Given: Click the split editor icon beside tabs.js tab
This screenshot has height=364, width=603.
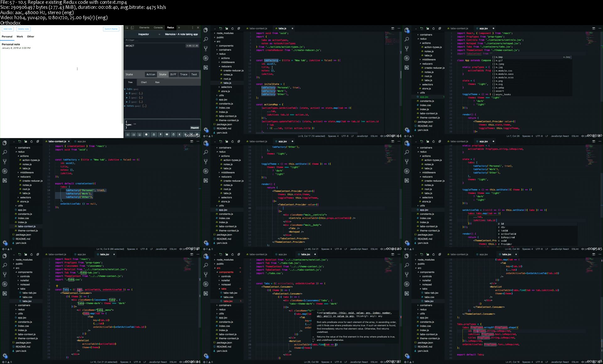Looking at the screenshot, I should pos(393,28).
